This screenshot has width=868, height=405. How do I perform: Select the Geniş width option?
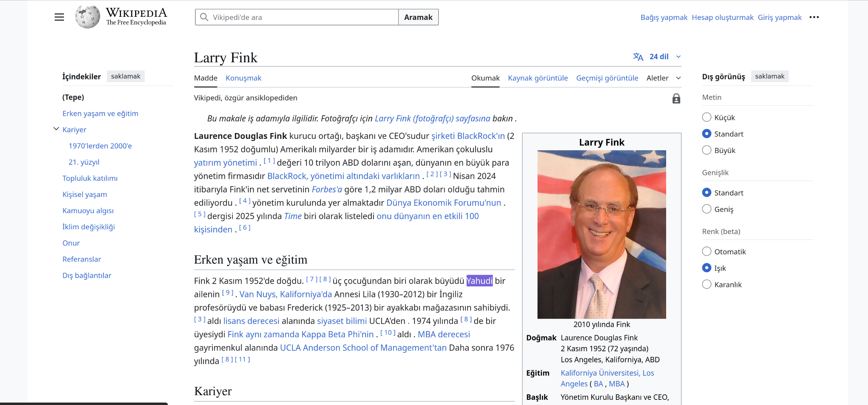(706, 209)
